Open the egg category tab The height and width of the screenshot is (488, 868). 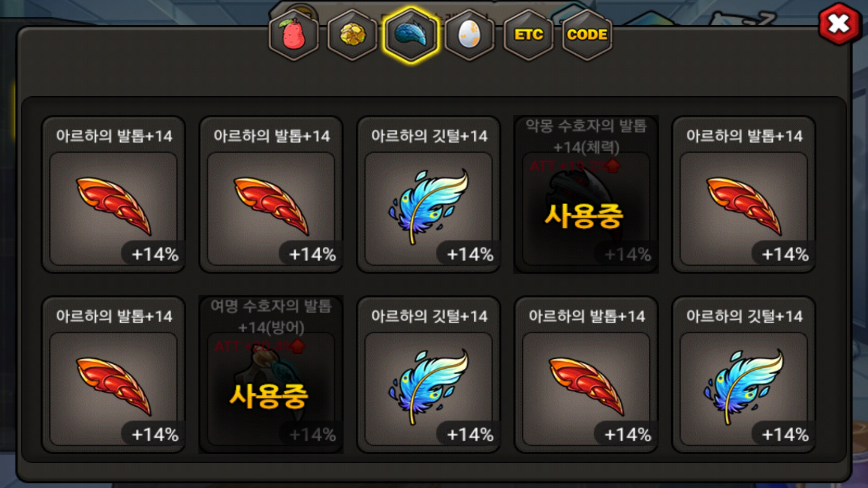click(x=469, y=35)
